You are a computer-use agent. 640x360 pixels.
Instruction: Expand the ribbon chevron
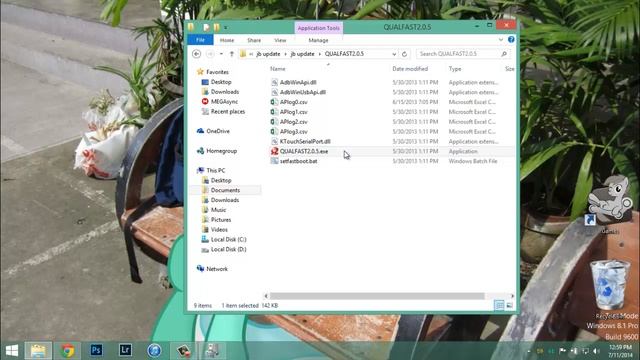click(x=501, y=40)
